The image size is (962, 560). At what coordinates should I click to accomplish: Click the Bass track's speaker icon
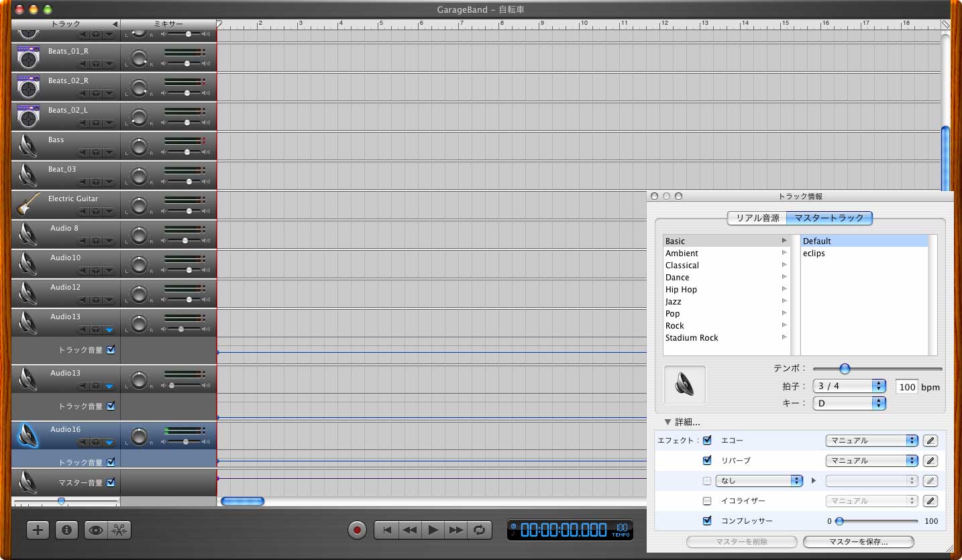[28, 146]
